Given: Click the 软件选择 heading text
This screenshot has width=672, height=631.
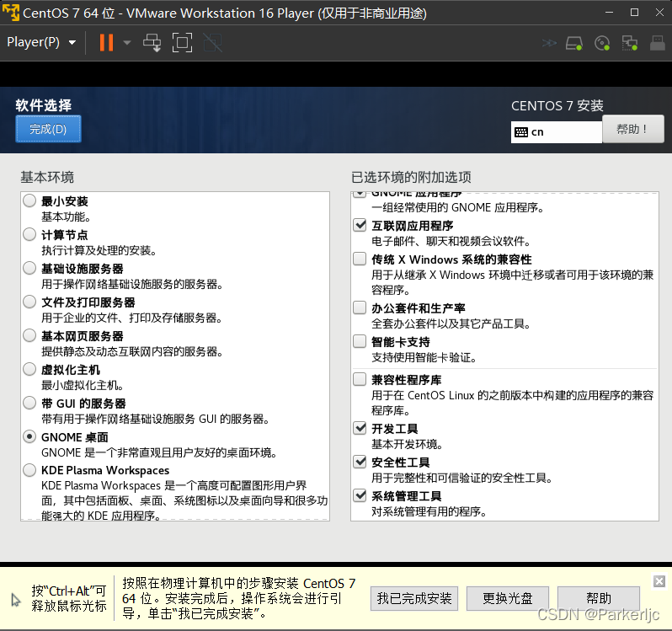Looking at the screenshot, I should pyautogui.click(x=43, y=105).
